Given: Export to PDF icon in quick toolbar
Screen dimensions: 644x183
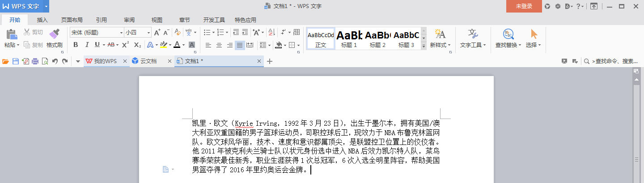Looking at the screenshot, I should pos(25,61).
